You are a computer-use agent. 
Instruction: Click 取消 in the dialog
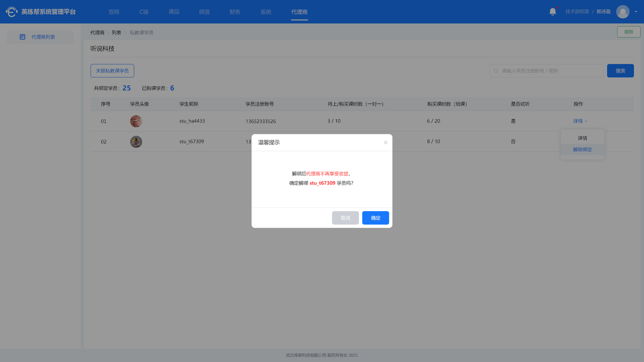pyautogui.click(x=346, y=218)
